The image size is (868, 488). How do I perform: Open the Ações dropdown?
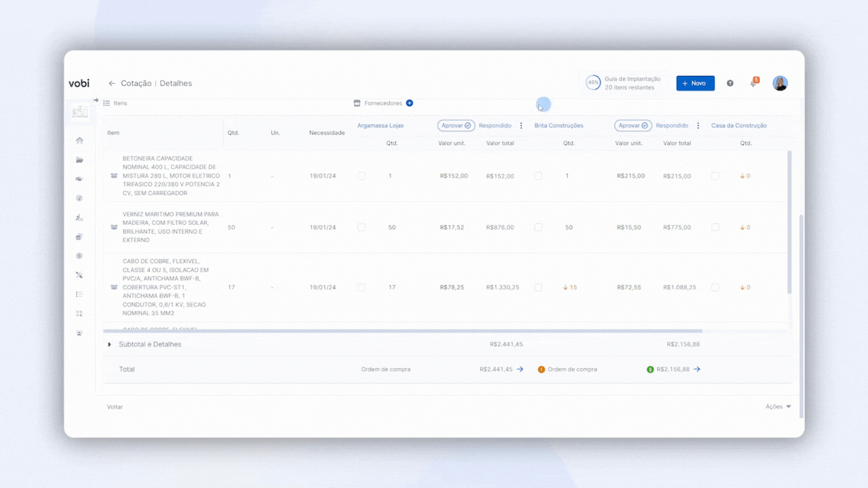778,407
